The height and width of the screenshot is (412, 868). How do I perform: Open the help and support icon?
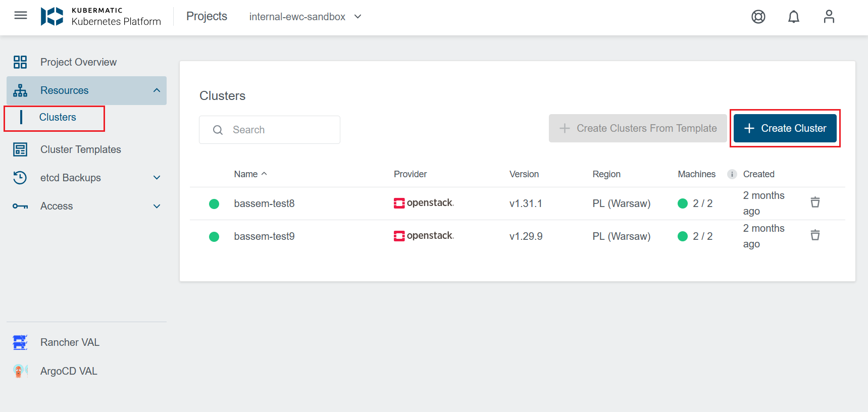click(x=758, y=17)
